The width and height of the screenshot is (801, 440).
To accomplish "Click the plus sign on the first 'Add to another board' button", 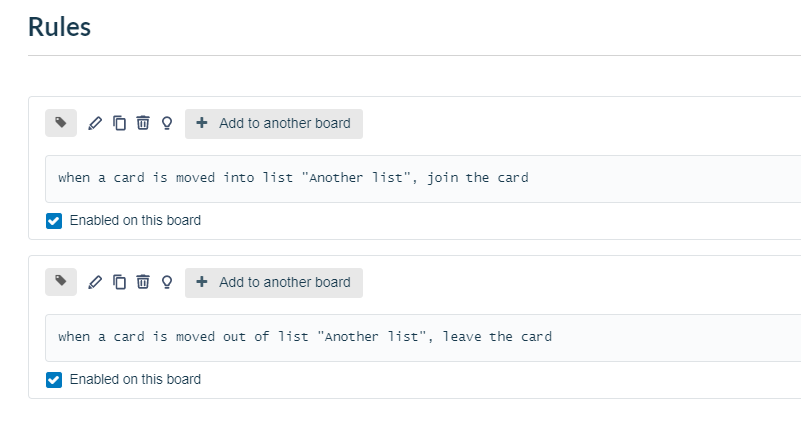I will pyautogui.click(x=202, y=123).
